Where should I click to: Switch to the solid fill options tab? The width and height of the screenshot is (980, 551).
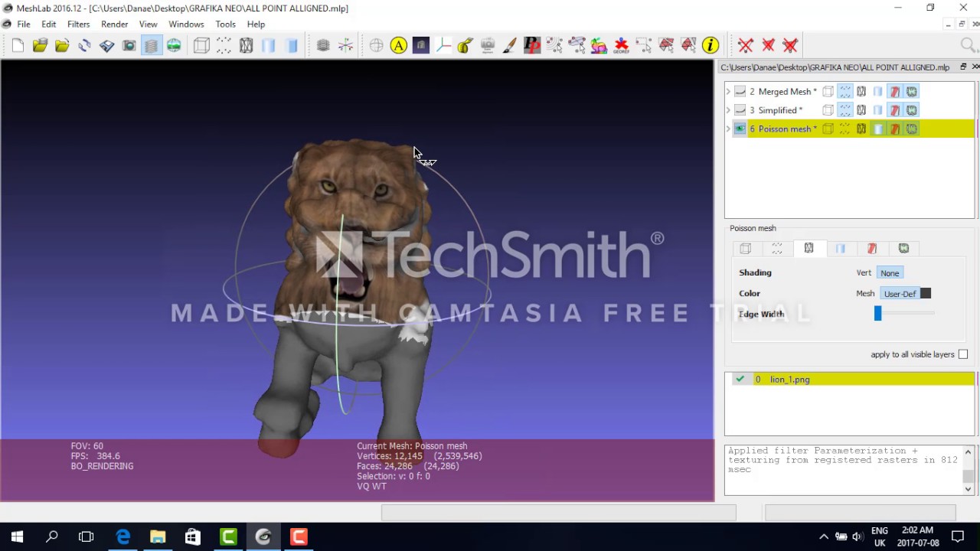point(840,248)
